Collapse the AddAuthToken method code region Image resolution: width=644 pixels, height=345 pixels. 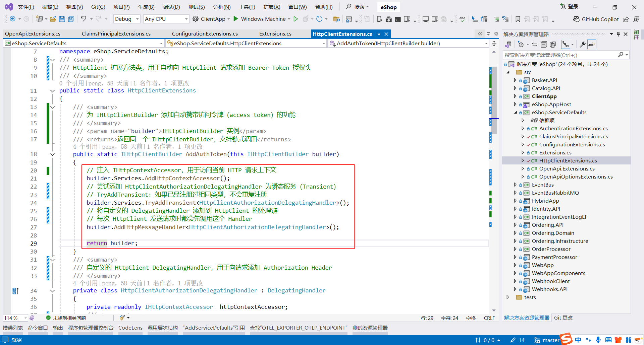tap(52, 154)
